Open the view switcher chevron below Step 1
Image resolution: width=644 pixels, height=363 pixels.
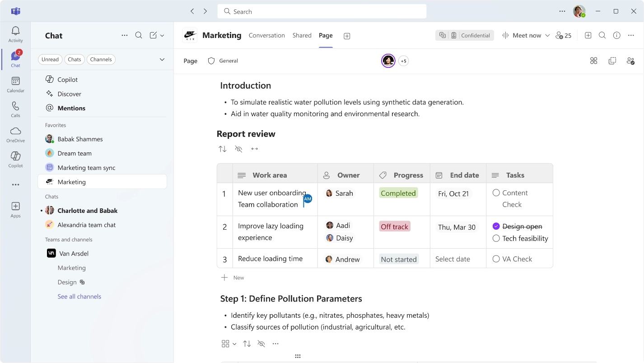pyautogui.click(x=234, y=344)
